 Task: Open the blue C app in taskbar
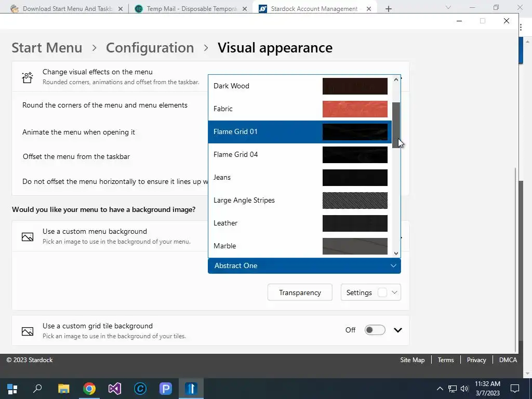click(140, 389)
